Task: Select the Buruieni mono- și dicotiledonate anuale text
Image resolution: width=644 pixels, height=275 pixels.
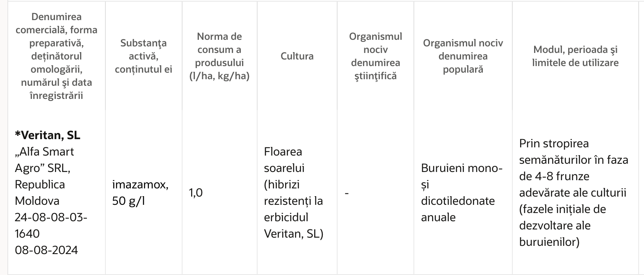Action: tap(461, 192)
